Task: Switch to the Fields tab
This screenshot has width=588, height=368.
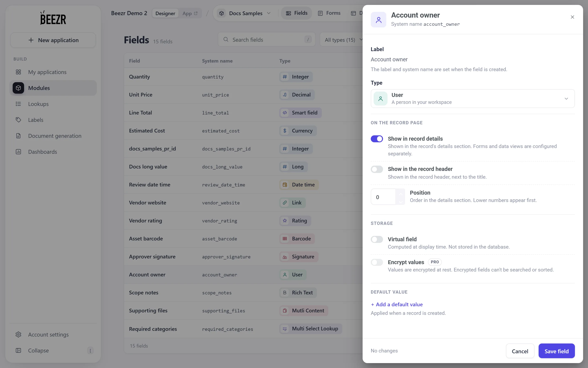Action: click(x=296, y=13)
